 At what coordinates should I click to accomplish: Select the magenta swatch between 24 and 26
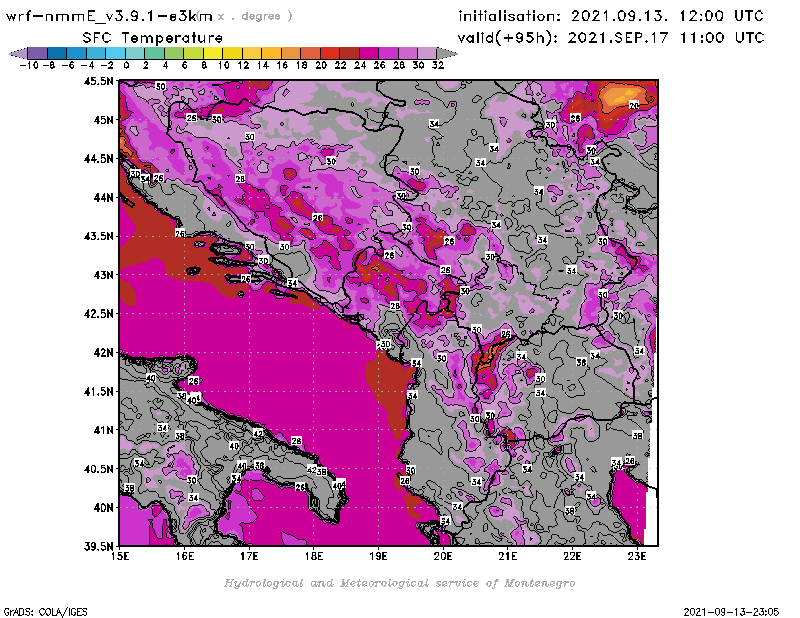click(369, 53)
